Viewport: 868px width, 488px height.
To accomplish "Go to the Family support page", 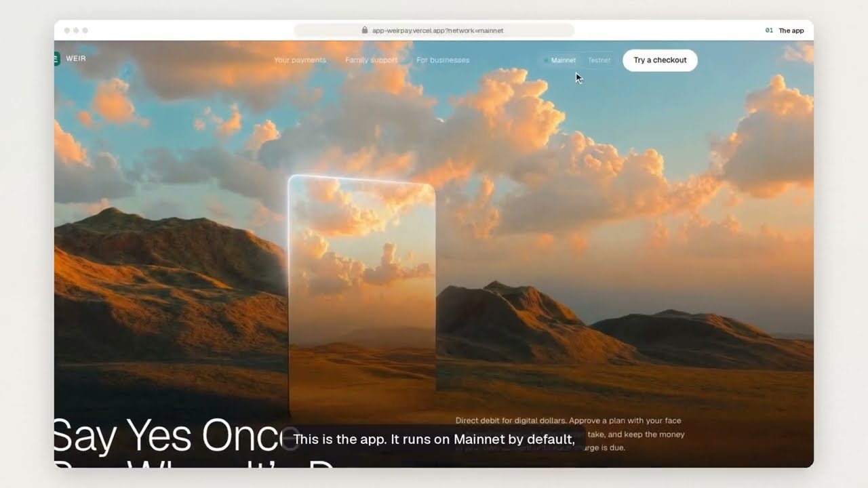I will (372, 60).
